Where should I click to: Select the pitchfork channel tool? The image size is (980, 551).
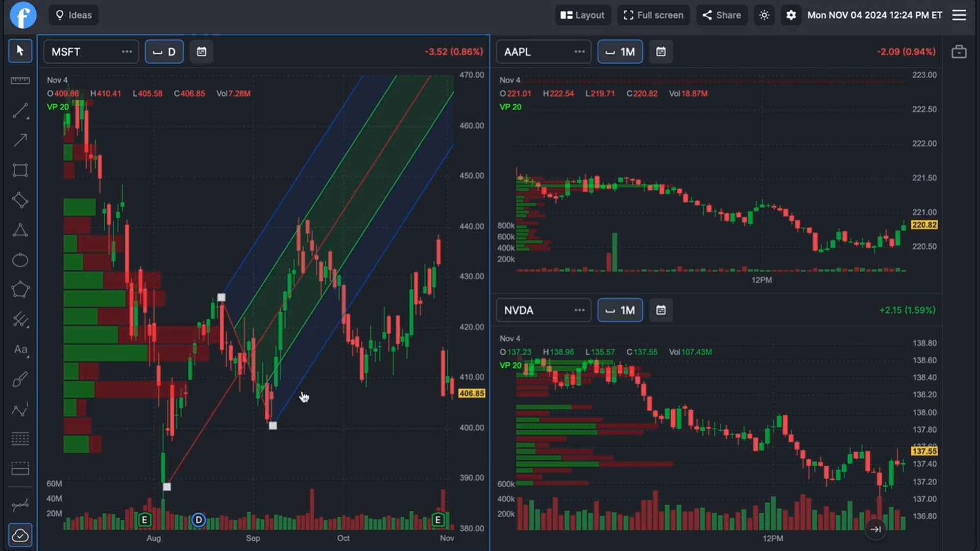(20, 320)
